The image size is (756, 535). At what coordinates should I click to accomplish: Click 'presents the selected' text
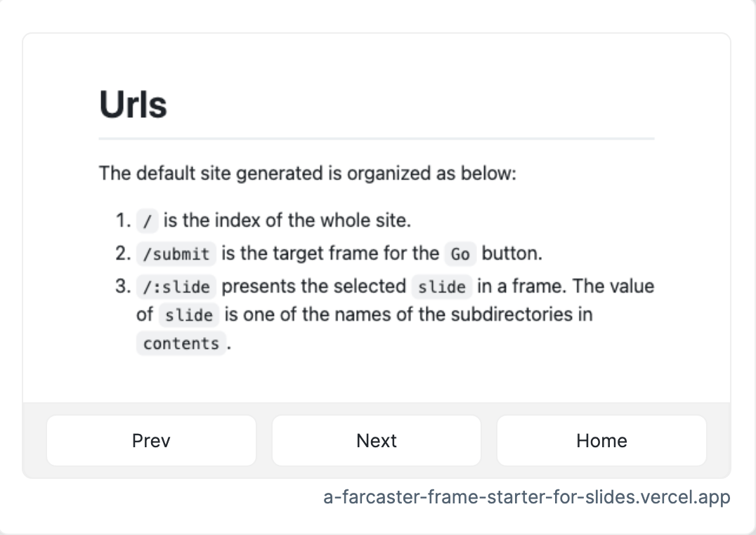click(x=314, y=286)
